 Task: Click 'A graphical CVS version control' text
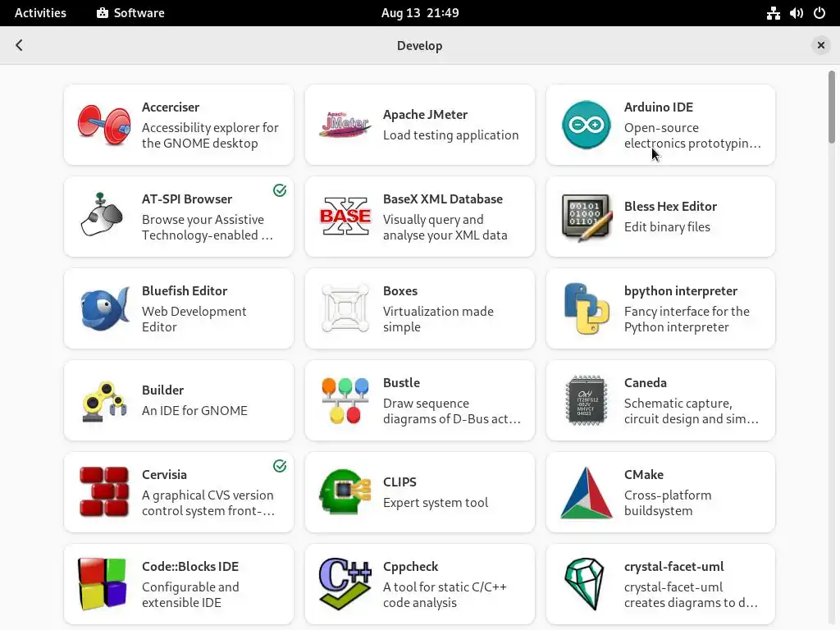point(208,503)
